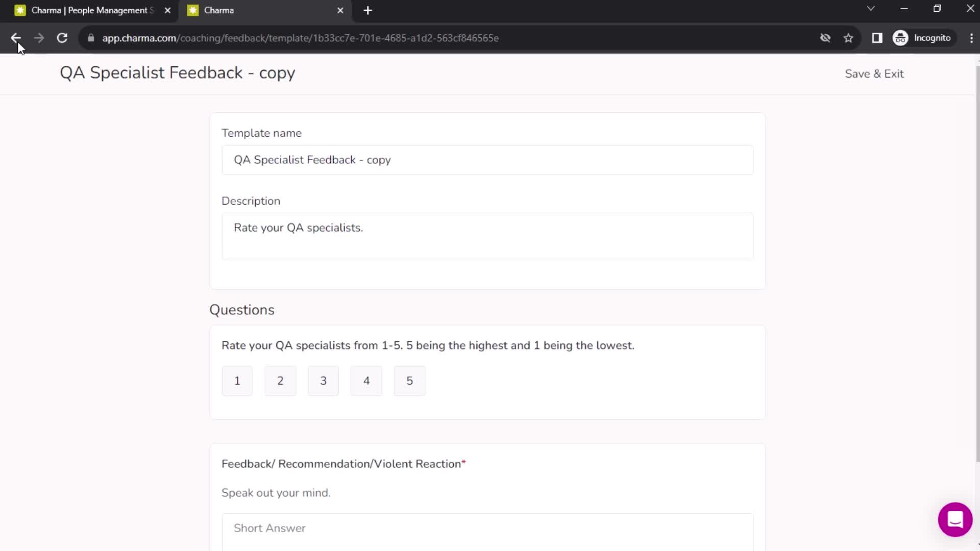Image resolution: width=980 pixels, height=551 pixels.
Task: Click the 'Speak out your mind.' text
Action: (x=276, y=493)
